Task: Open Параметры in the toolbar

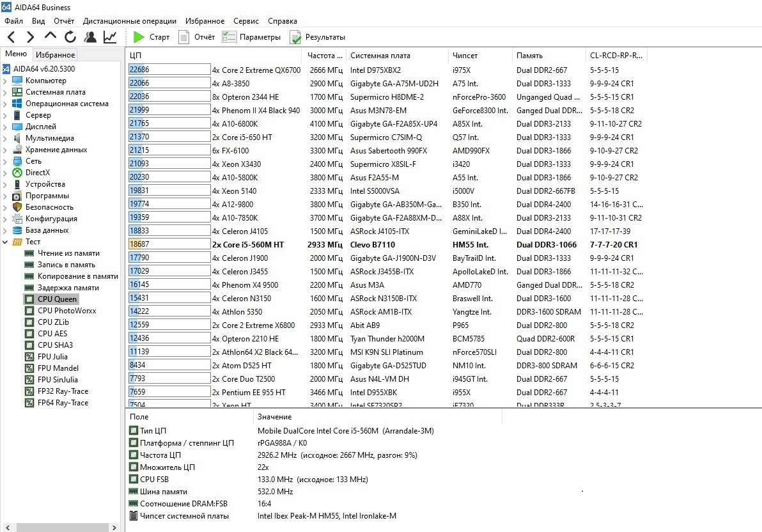Action: (251, 37)
